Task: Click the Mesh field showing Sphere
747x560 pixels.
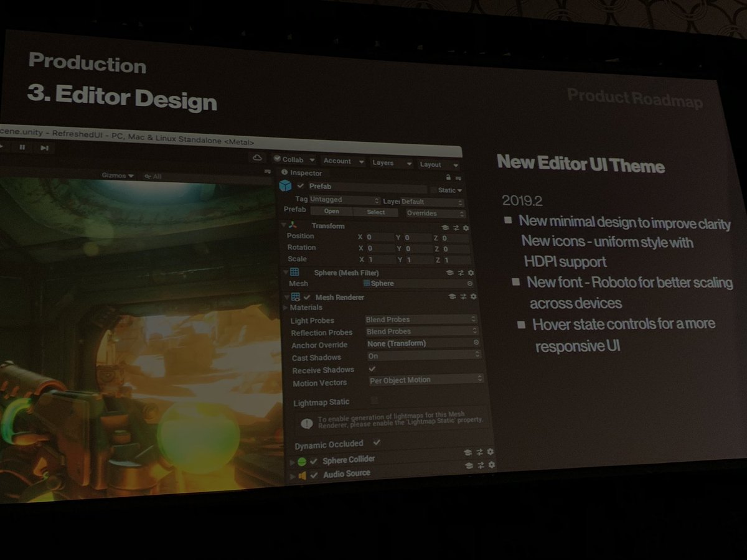Action: click(418, 284)
